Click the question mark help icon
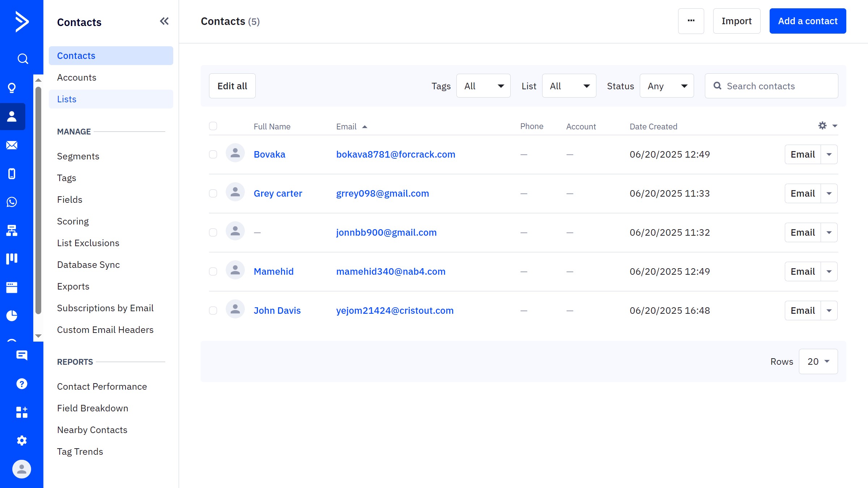 tap(22, 384)
